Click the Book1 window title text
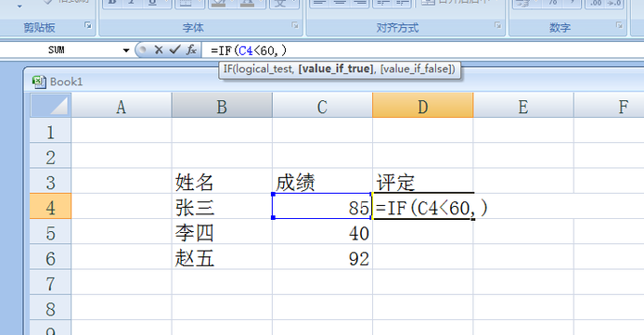This screenshot has height=335, width=644. pyautogui.click(x=66, y=82)
